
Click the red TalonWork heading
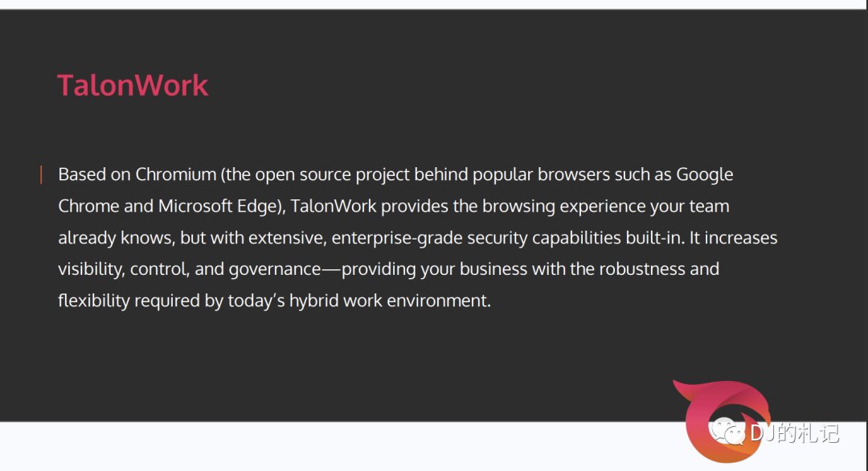tap(133, 85)
